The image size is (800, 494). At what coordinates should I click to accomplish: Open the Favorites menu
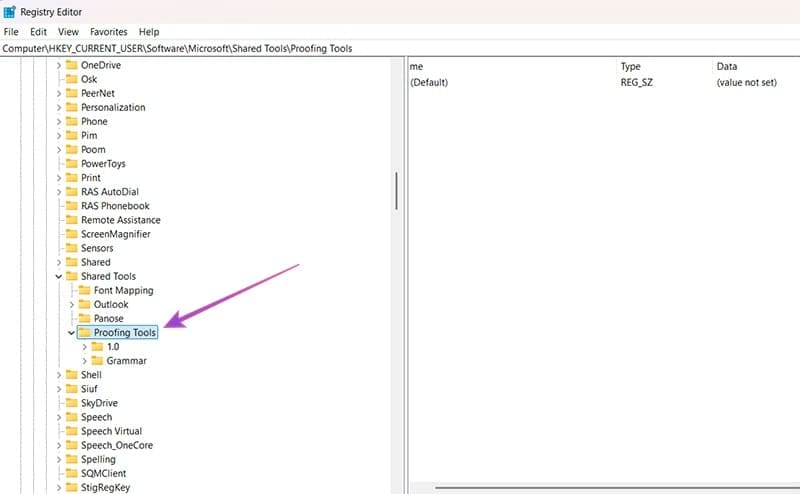pyautogui.click(x=108, y=32)
